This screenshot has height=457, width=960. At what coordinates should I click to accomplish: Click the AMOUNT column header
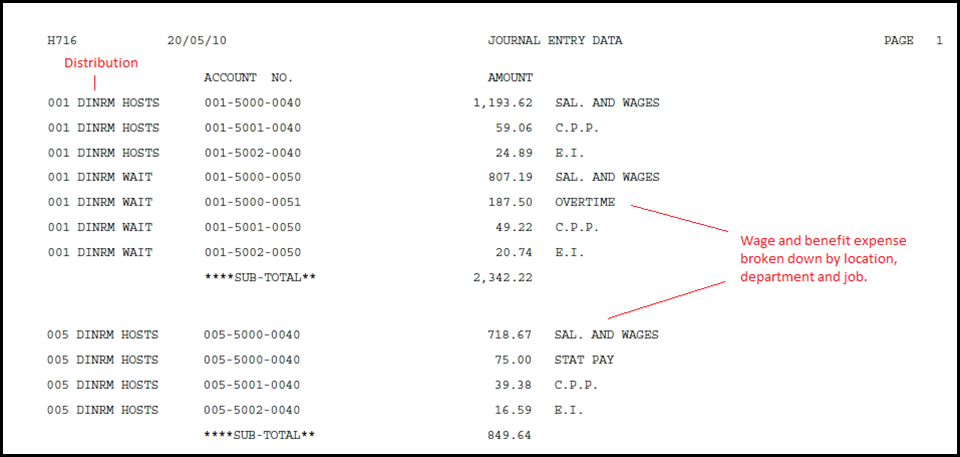coord(510,77)
